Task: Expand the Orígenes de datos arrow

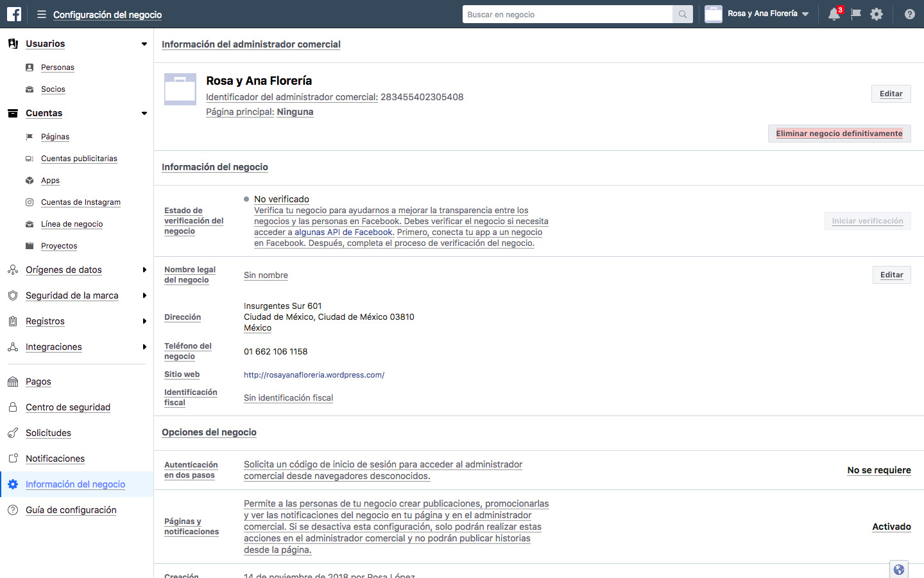Action: (144, 270)
